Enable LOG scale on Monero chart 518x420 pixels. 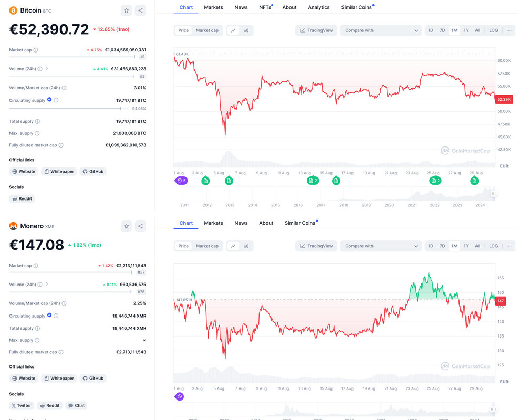(x=493, y=246)
